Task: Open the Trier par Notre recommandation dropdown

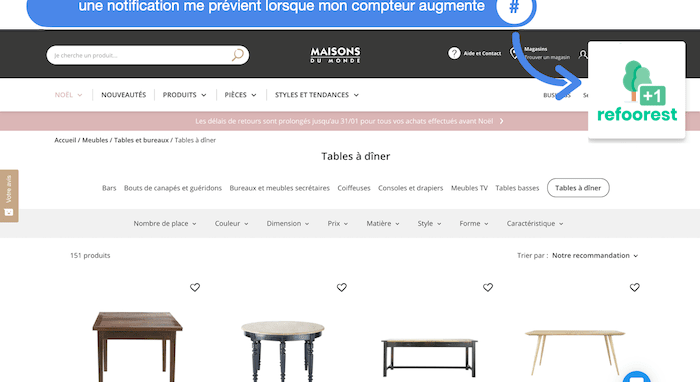Action: [595, 256]
